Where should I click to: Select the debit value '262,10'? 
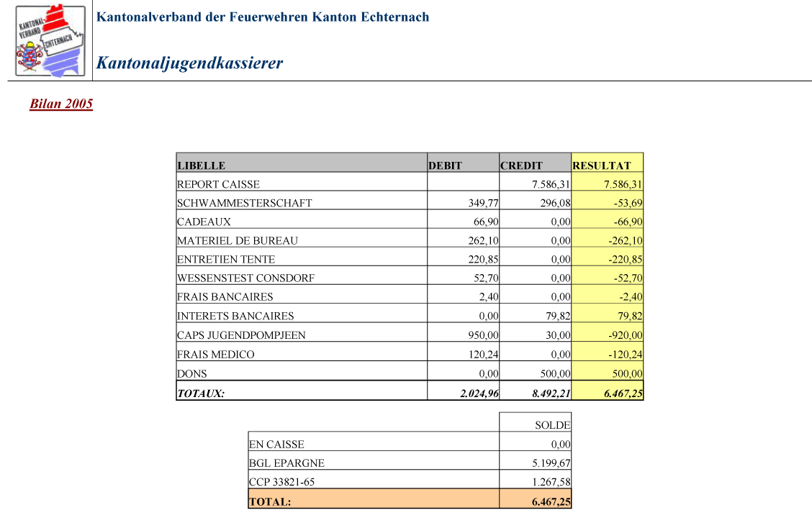[484, 240]
